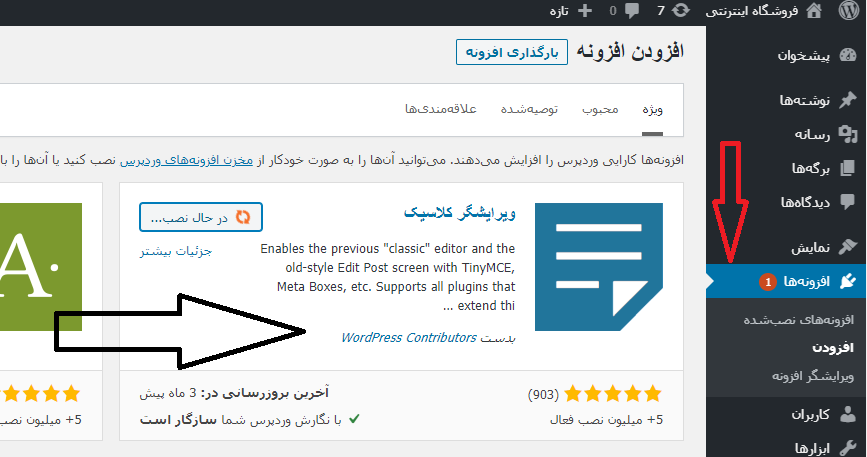The image size is (867, 457).
Task: Open the comments bubble icon in admin bar
Action: (632, 11)
